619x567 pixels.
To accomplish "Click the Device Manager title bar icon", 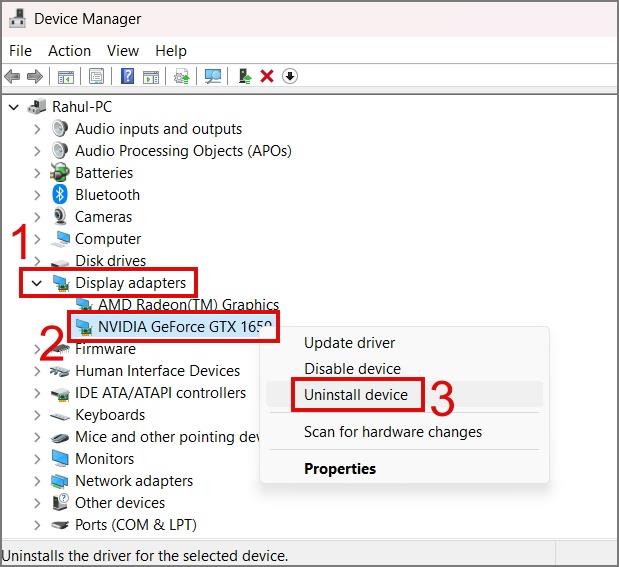I will pos(17,19).
